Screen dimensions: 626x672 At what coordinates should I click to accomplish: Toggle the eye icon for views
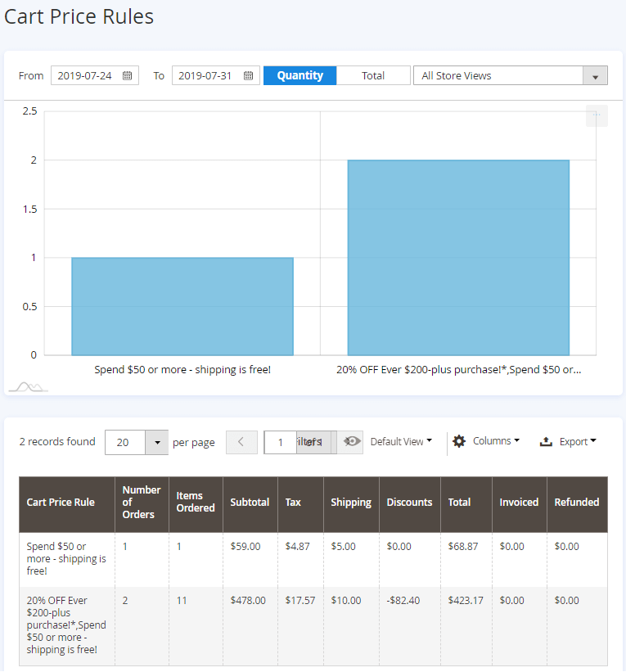click(351, 441)
